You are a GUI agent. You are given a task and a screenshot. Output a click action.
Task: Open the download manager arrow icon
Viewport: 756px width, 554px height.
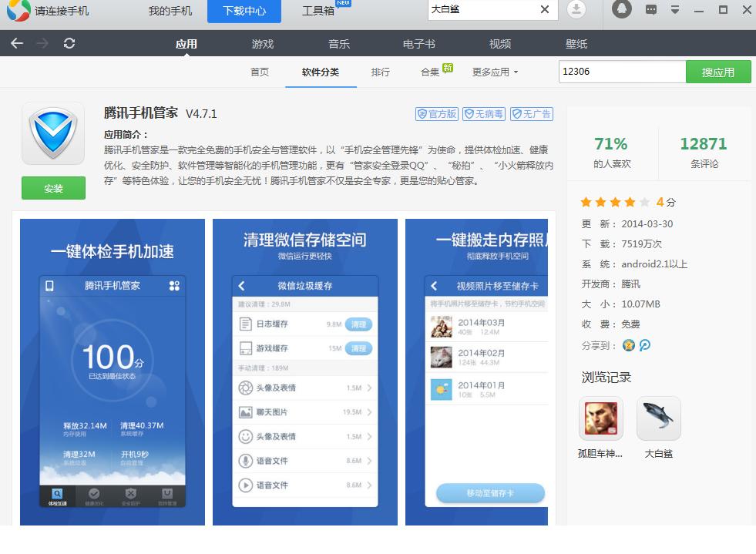click(576, 9)
